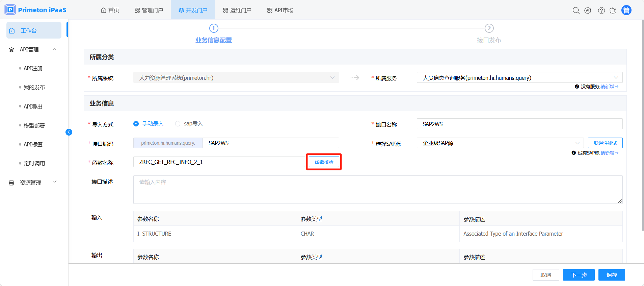The width and height of the screenshot is (644, 286).
Task: Open the 选择SAP源 dropdown
Action: [500, 143]
